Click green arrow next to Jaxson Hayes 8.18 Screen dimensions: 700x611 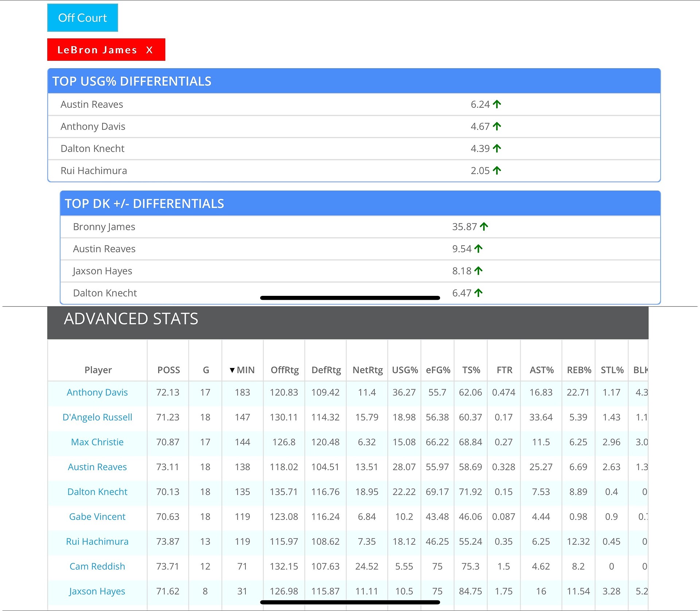[478, 271]
